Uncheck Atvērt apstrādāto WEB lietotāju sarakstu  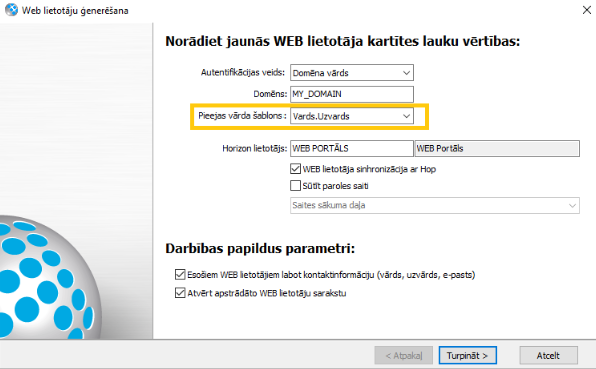tap(180, 293)
